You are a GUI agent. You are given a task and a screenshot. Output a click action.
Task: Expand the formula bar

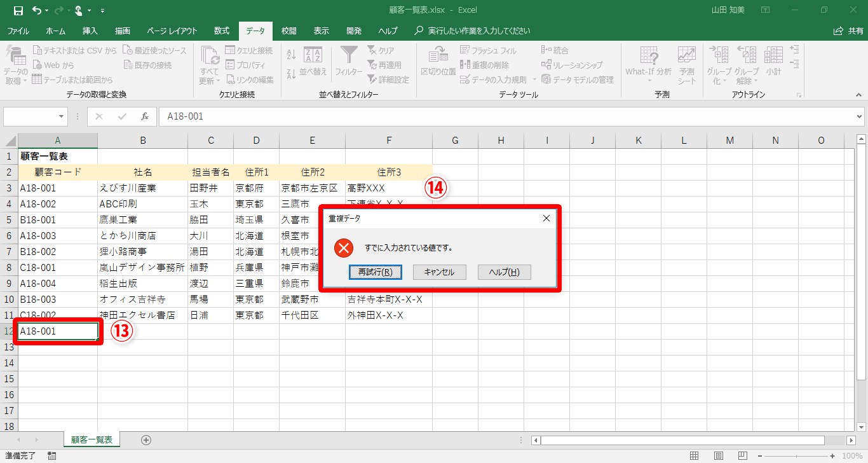point(860,116)
